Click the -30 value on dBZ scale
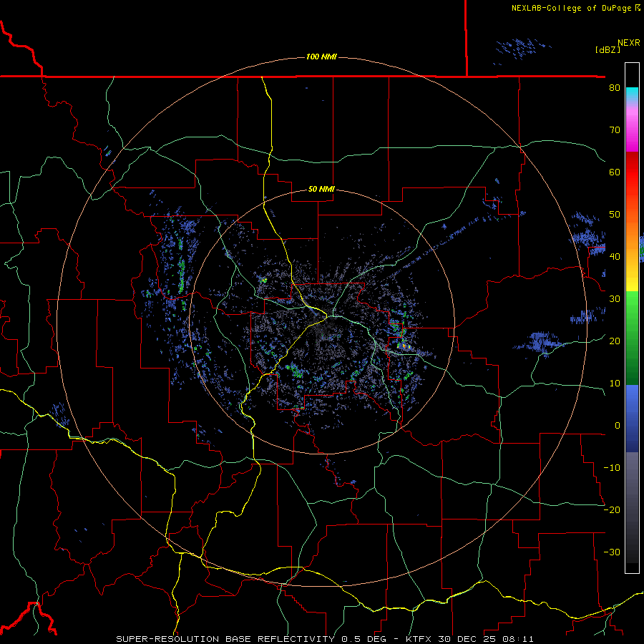The width and height of the screenshot is (644, 644). tap(612, 552)
